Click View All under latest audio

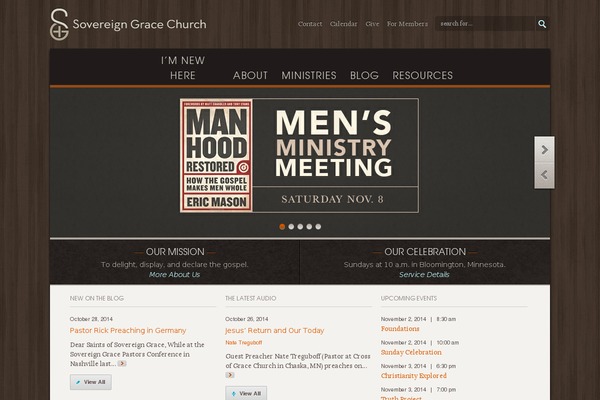246,393
